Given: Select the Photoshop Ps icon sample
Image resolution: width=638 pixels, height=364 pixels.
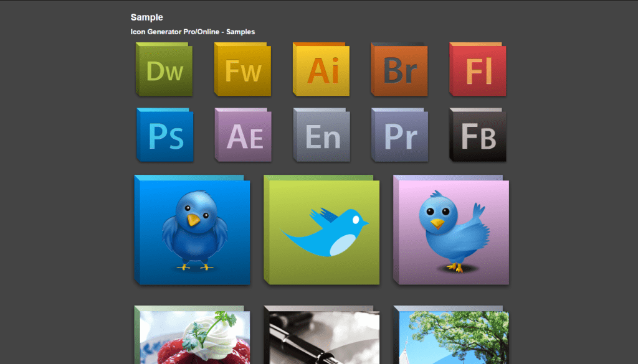Looking at the screenshot, I should click(164, 135).
